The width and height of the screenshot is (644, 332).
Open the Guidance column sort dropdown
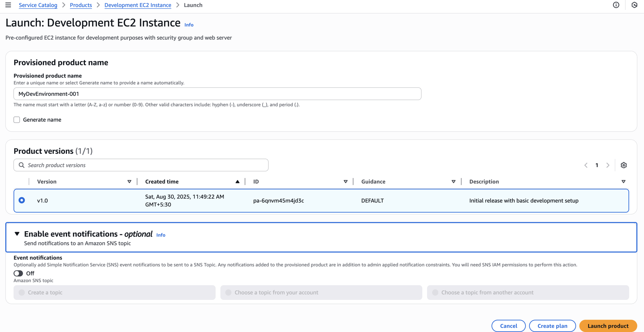pos(453,182)
